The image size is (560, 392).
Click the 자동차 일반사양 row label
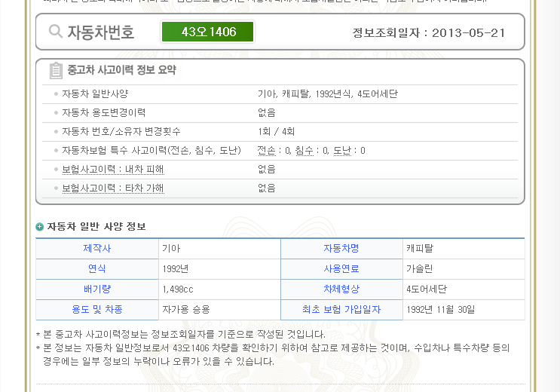tap(95, 94)
